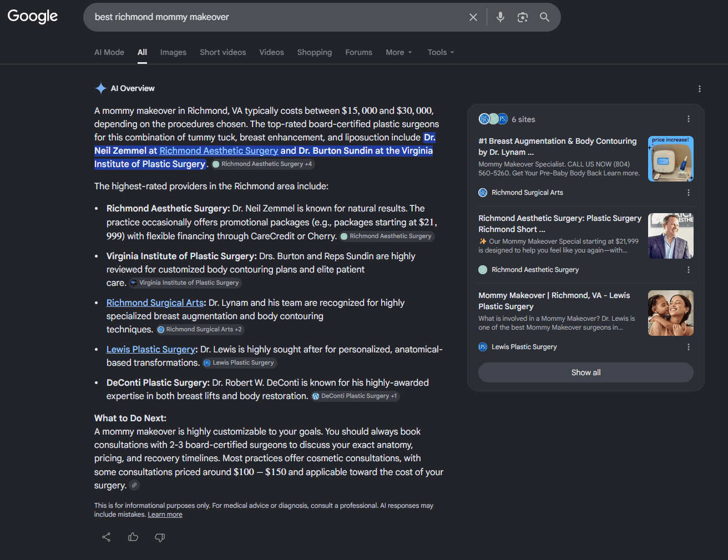Viewport: 728px width, 560px height.
Task: Click the mother and child thumbnail
Action: point(671,313)
